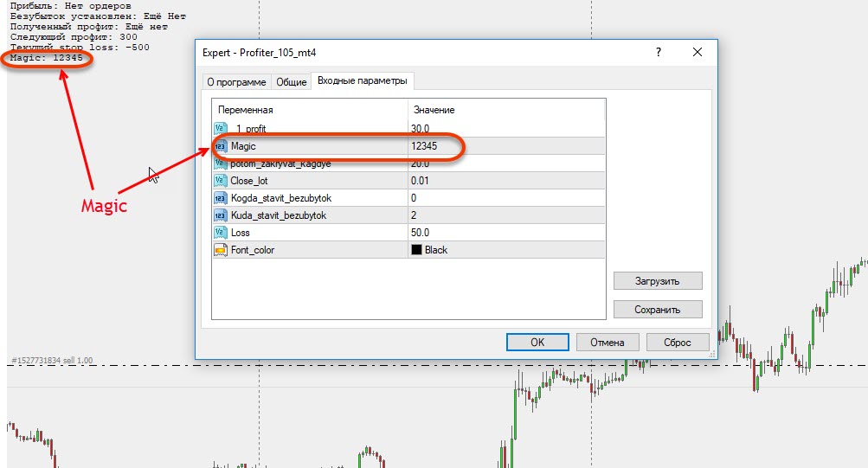The width and height of the screenshot is (868, 468).
Task: Open the Общие tab
Action: coord(291,82)
